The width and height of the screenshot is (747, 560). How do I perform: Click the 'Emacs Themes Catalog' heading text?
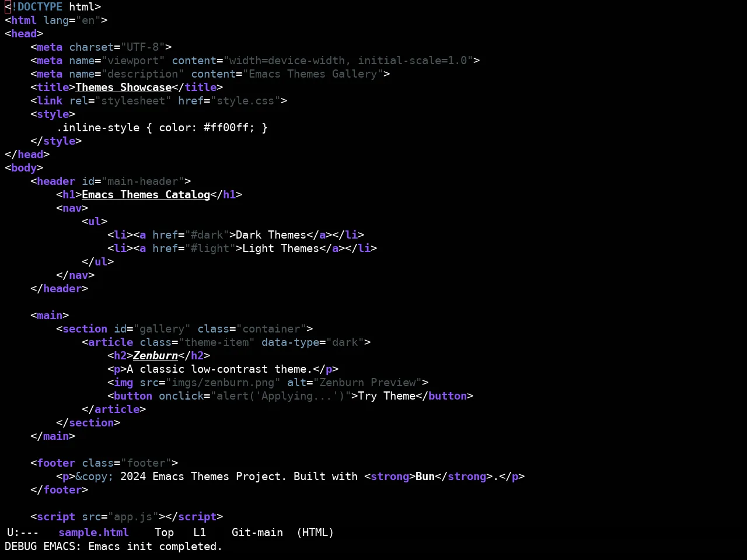tap(146, 195)
